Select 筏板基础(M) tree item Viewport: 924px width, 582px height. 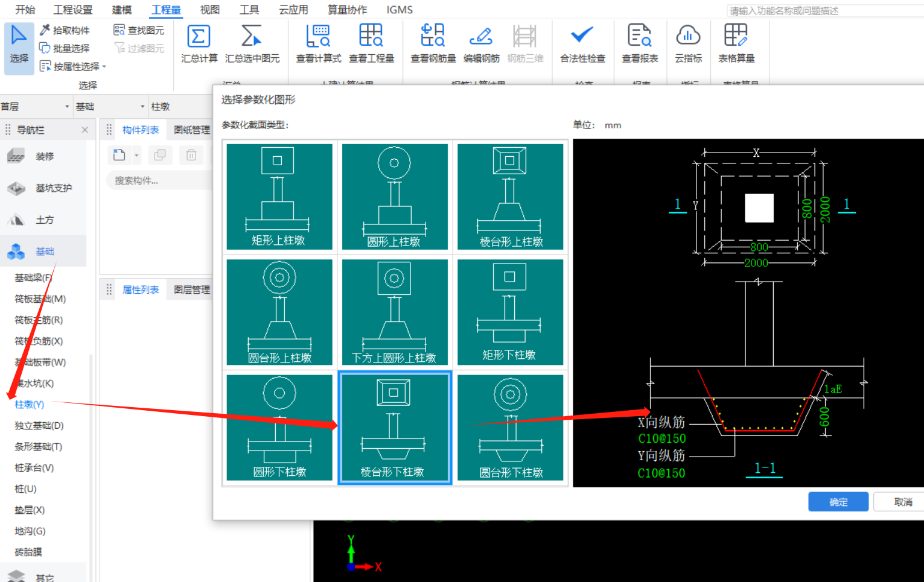(40, 299)
